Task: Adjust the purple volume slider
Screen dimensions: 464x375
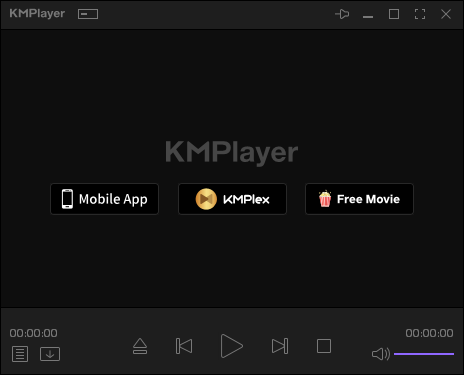Action: pos(424,354)
